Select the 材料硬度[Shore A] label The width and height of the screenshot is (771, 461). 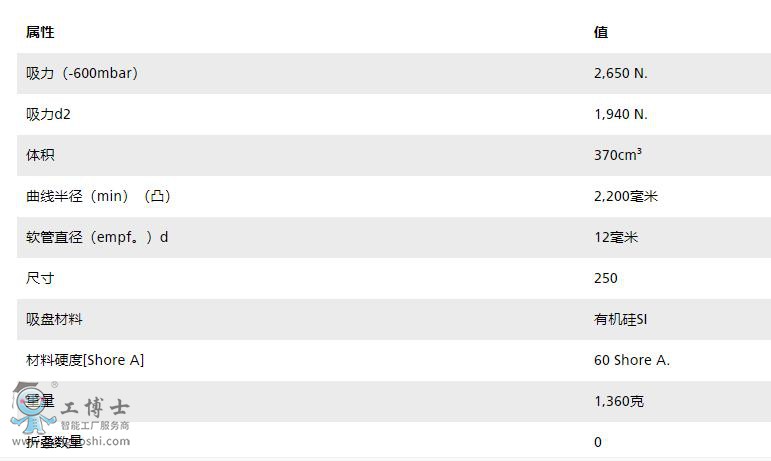click(x=85, y=360)
